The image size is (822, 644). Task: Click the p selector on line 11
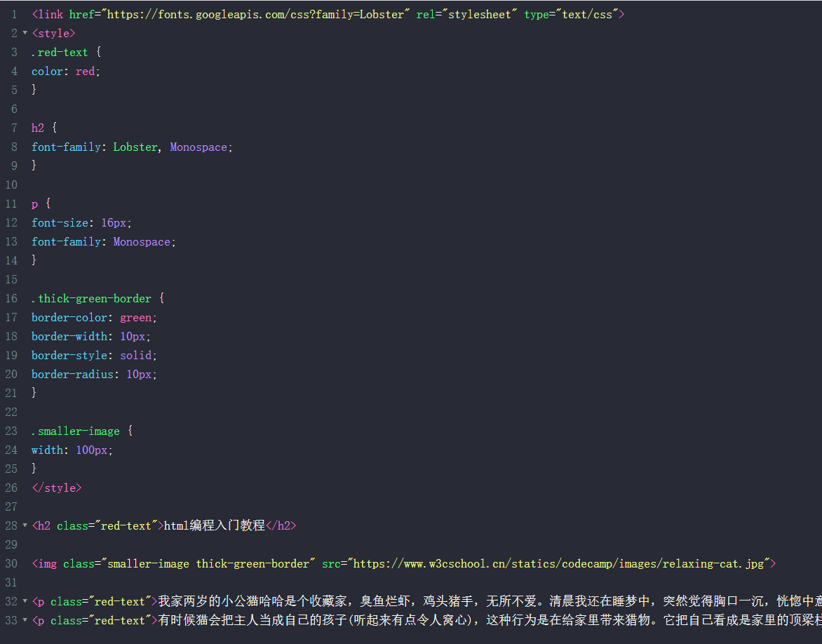click(34, 204)
